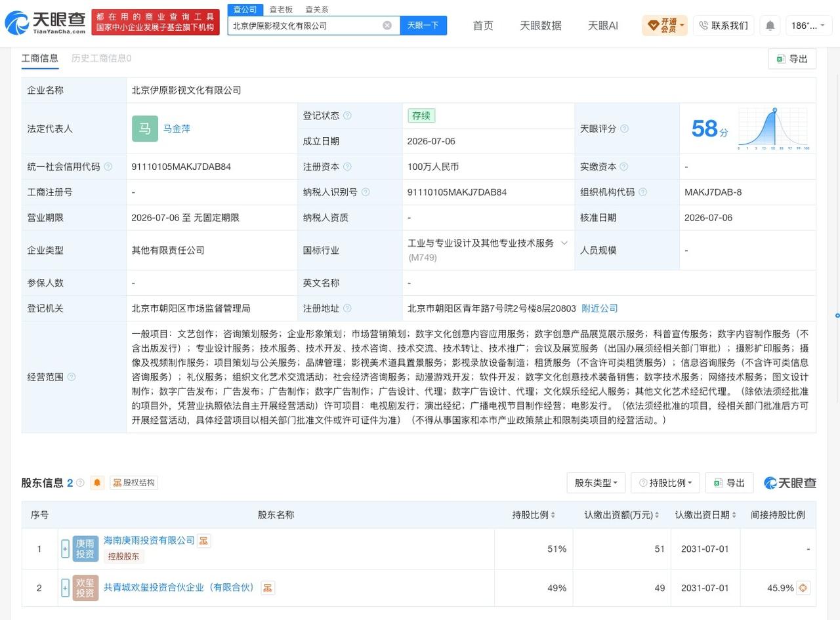Click the red promotional banner beside the logo
Image resolution: width=840 pixels, height=620 pixels.
click(x=156, y=22)
